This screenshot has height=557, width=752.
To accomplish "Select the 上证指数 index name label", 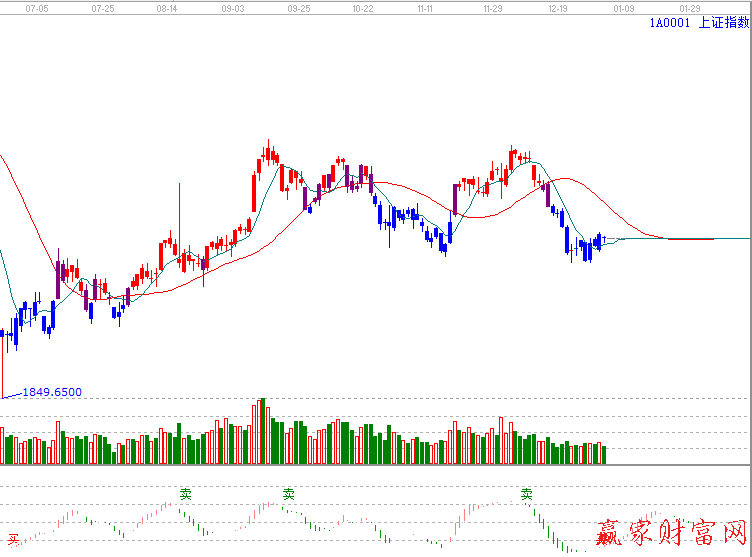I will coord(723,22).
